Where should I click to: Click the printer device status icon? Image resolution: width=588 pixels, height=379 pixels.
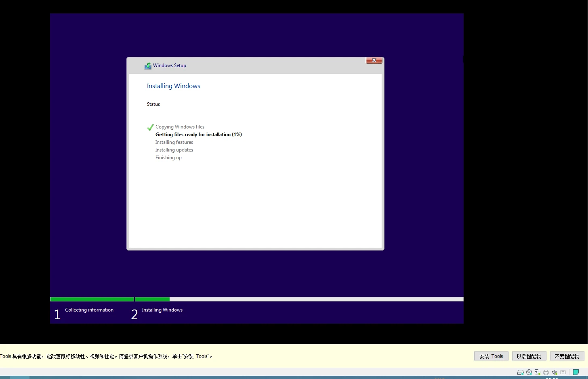tap(546, 373)
